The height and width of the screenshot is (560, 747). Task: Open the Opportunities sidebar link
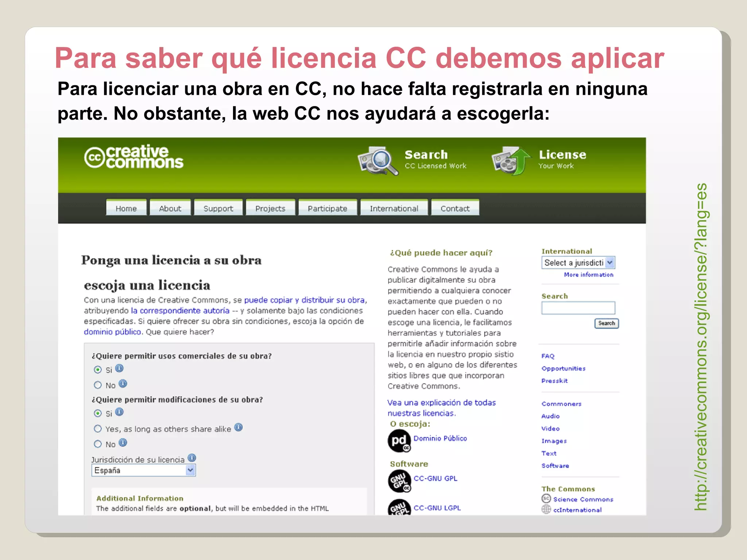pyautogui.click(x=564, y=369)
